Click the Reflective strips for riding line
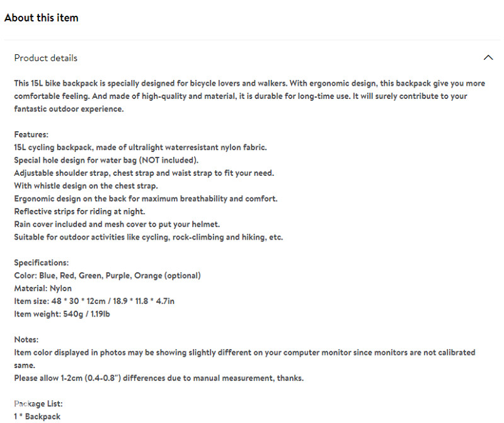 pos(80,211)
